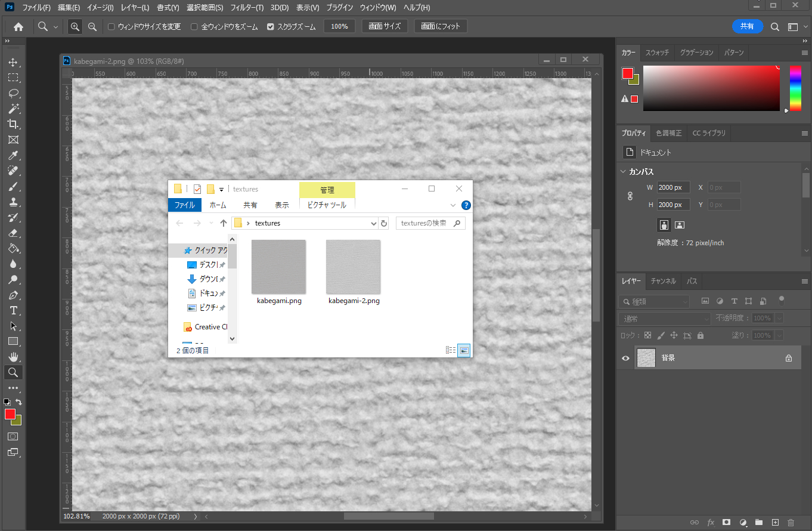Expand the textures address bar dropdown
Screen dimensions: 812x531
point(374,223)
